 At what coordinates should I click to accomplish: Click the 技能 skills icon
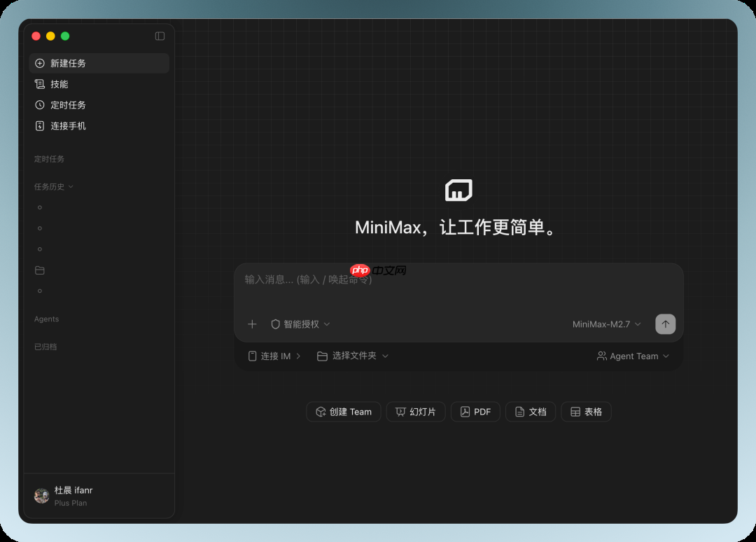(40, 85)
